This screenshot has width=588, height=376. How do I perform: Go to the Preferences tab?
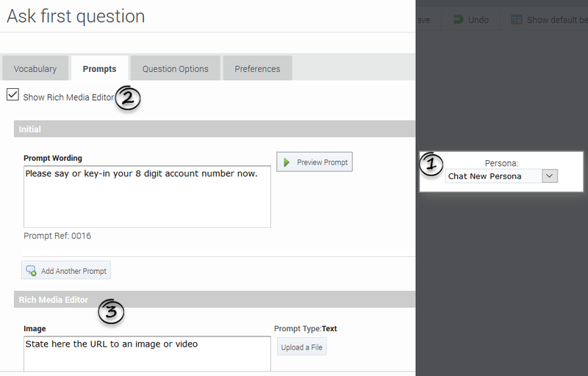click(257, 69)
